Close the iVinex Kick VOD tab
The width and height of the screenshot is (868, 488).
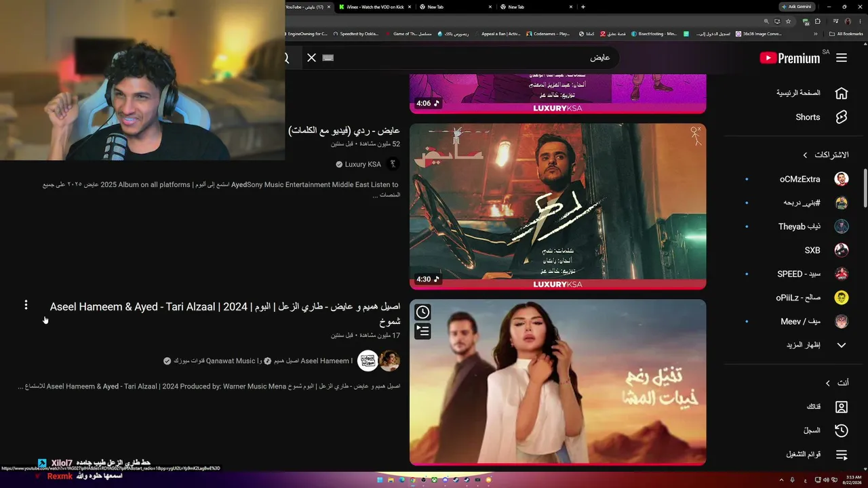point(410,7)
